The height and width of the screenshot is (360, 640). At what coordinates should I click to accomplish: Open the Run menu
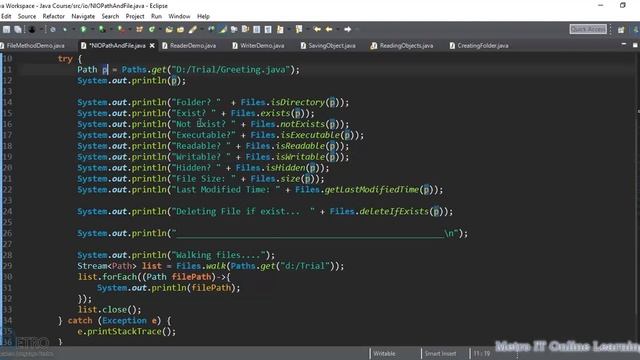(x=156, y=16)
